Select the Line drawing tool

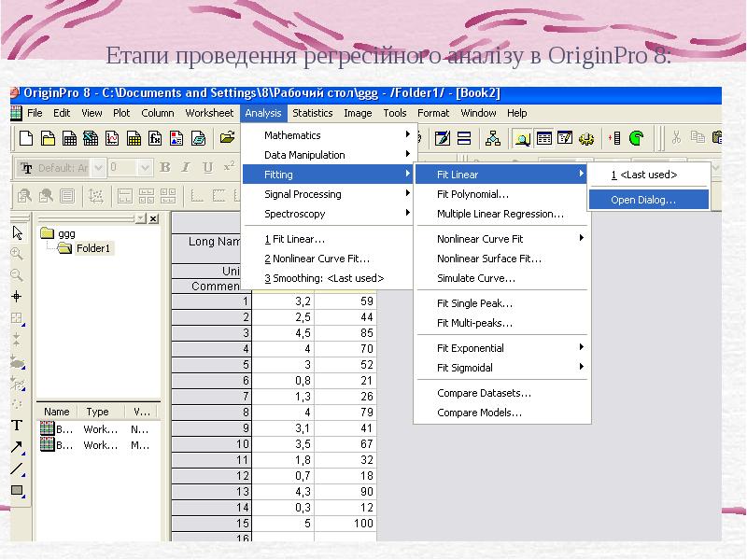click(17, 469)
